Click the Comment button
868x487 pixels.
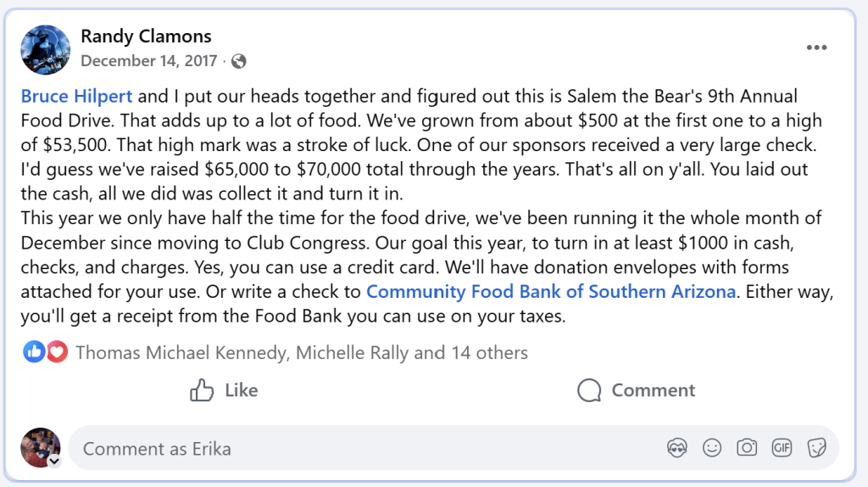pyautogui.click(x=636, y=390)
